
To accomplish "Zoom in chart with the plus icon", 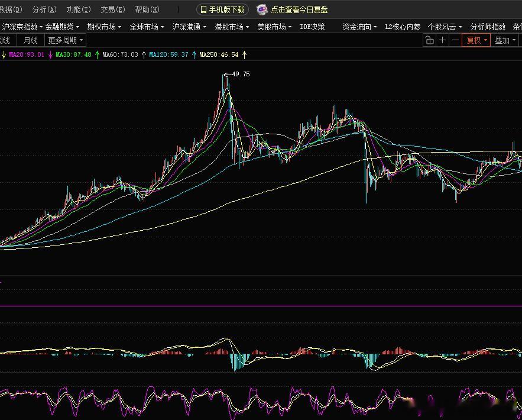I will point(442,40).
